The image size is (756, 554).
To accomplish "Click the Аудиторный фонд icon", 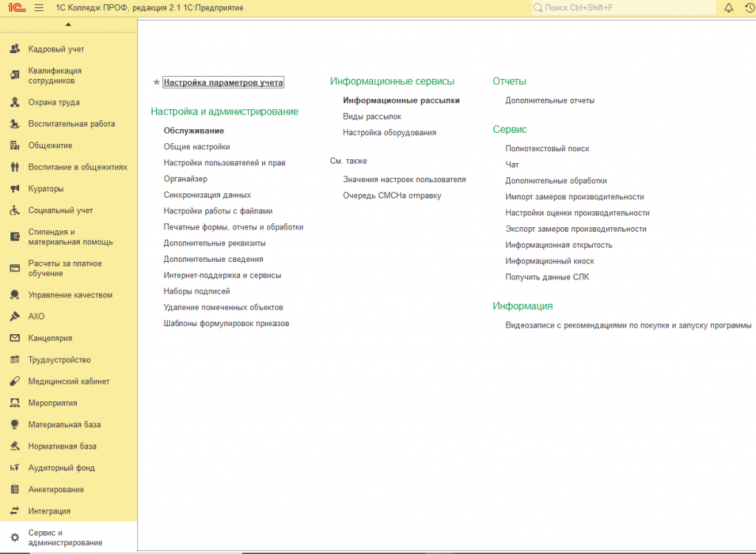I will pos(15,468).
